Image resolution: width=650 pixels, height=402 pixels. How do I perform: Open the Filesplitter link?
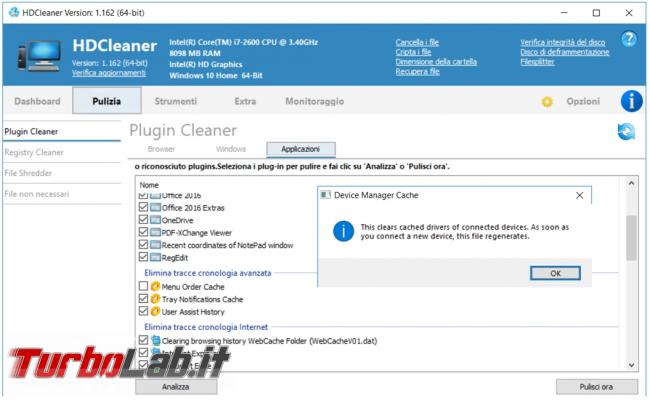click(x=537, y=62)
